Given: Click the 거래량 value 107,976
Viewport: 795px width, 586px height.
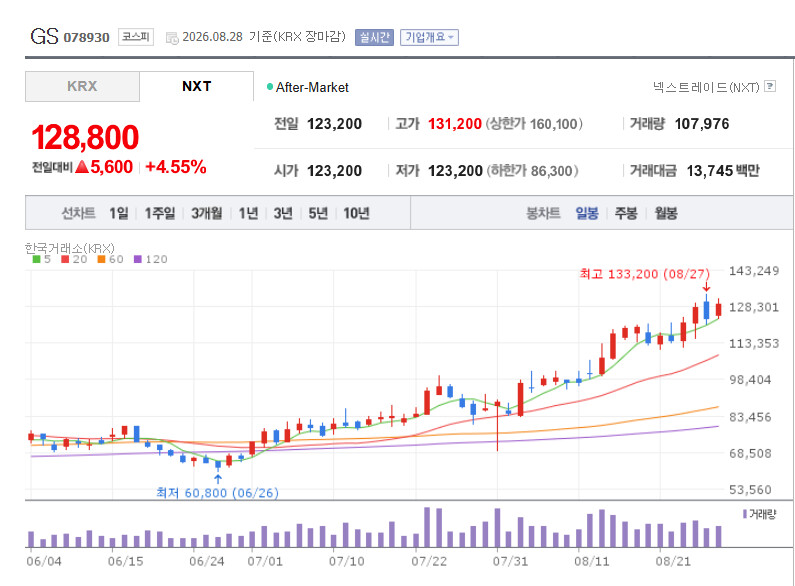Looking at the screenshot, I should [x=702, y=124].
